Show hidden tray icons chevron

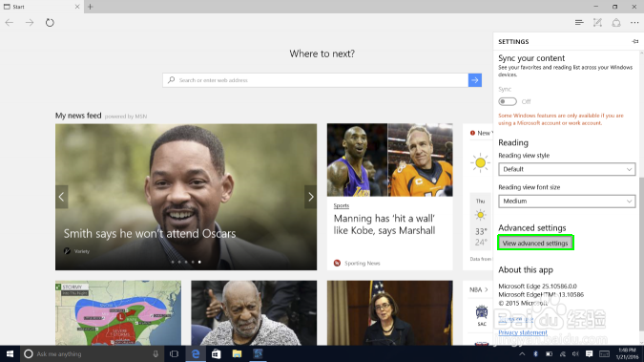click(x=522, y=353)
